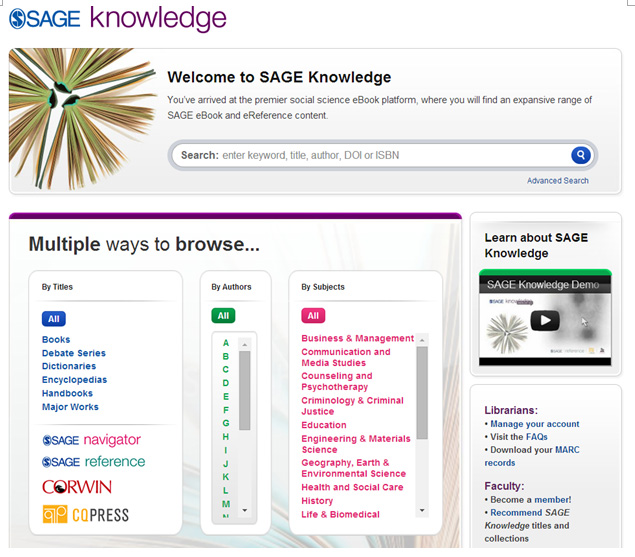Open the SAGE reference logo
The height and width of the screenshot is (557, 635).
tap(94, 461)
